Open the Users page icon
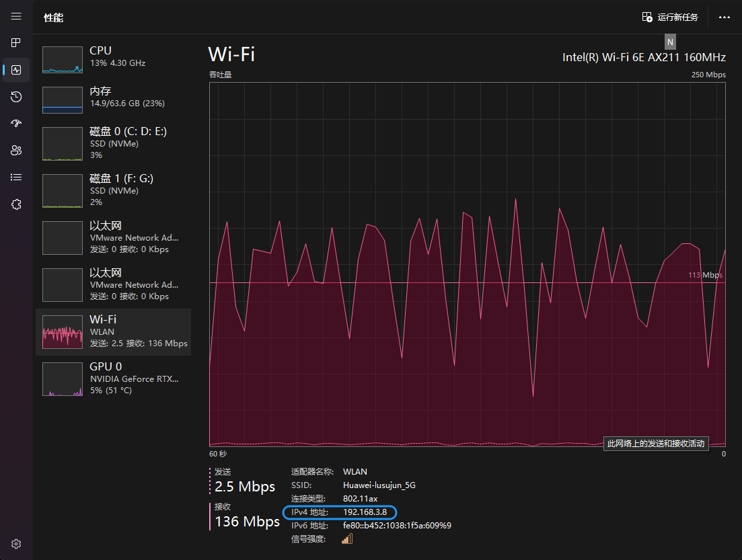Viewport: 742px width, 560px height. 16,151
